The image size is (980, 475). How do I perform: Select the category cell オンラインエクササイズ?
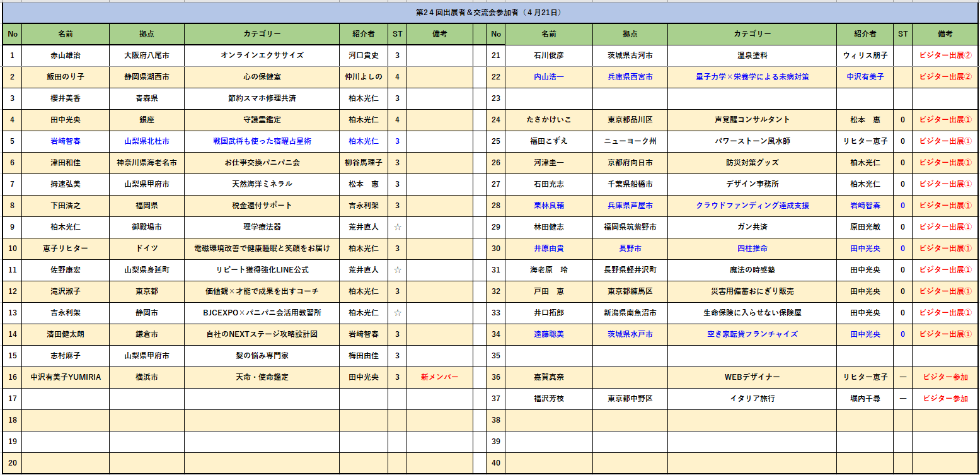[x=262, y=56]
